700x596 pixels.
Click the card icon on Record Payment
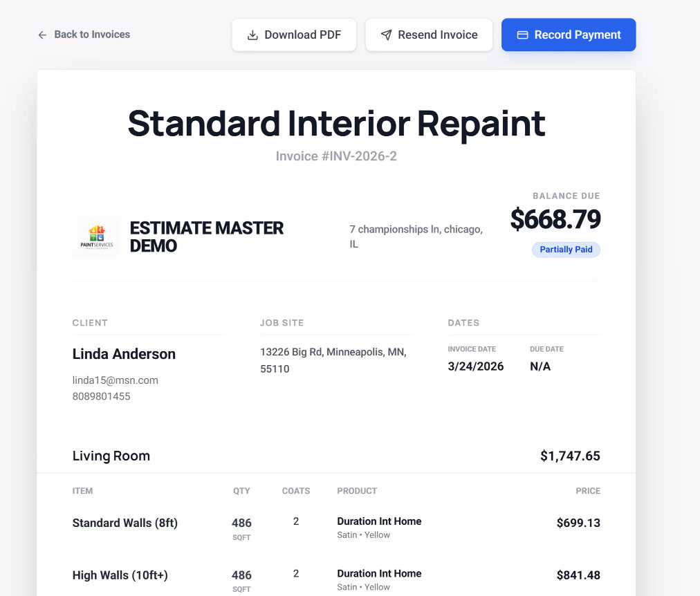pyautogui.click(x=522, y=35)
